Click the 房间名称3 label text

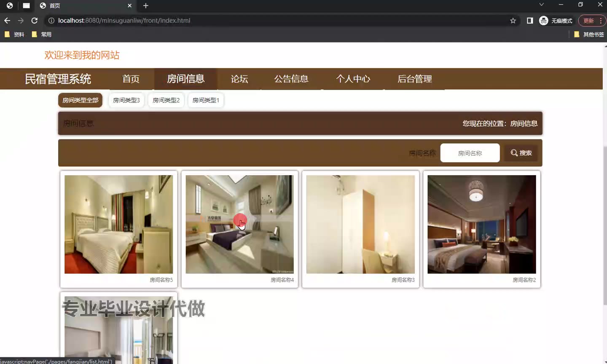[x=403, y=280]
